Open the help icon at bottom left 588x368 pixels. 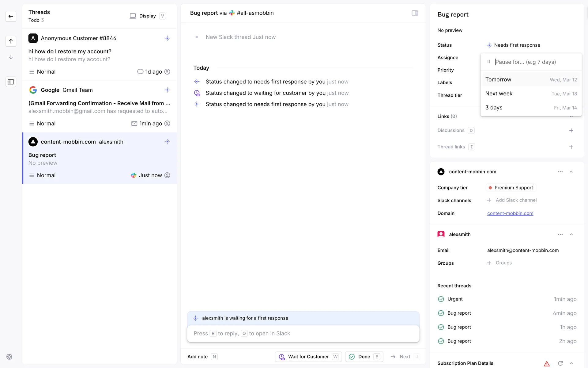(9, 357)
